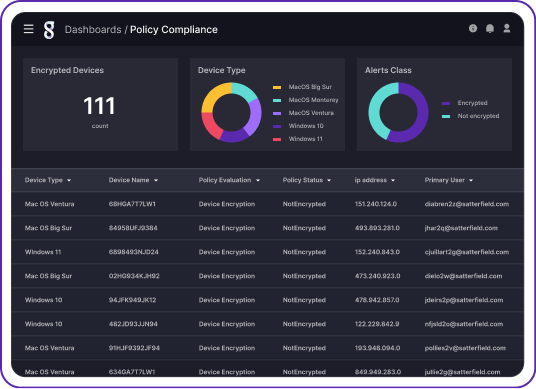Open Policy Status column dropdown arrow
The height and width of the screenshot is (389, 536).
coord(329,180)
